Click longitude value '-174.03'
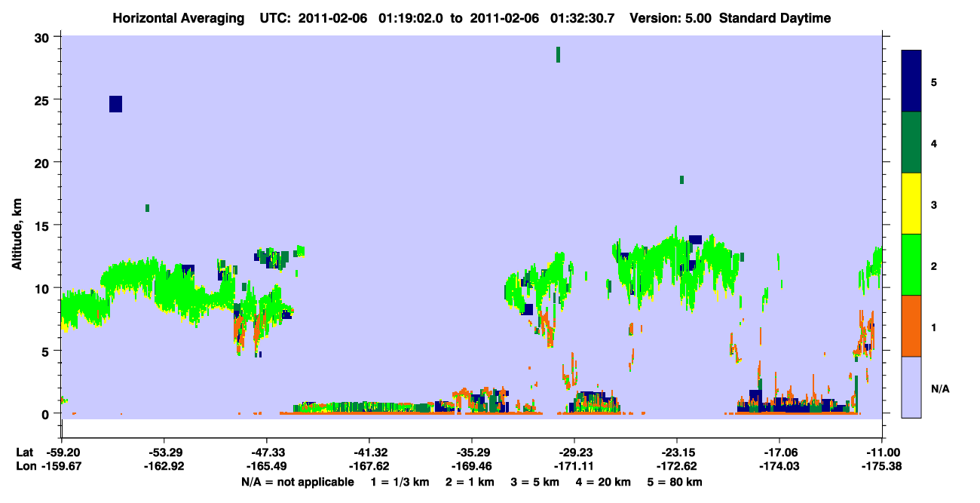 tap(779, 467)
